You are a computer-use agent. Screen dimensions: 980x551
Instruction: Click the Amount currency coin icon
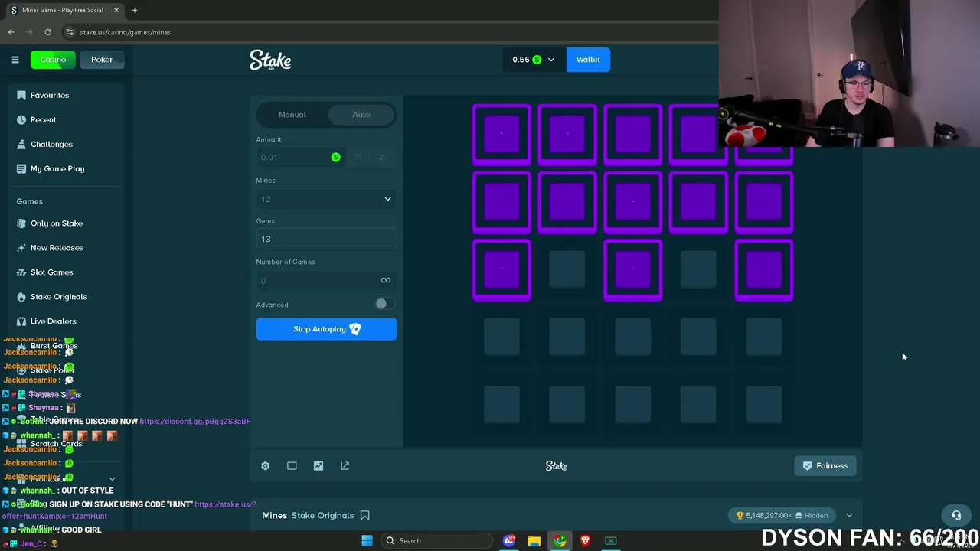[x=335, y=157]
